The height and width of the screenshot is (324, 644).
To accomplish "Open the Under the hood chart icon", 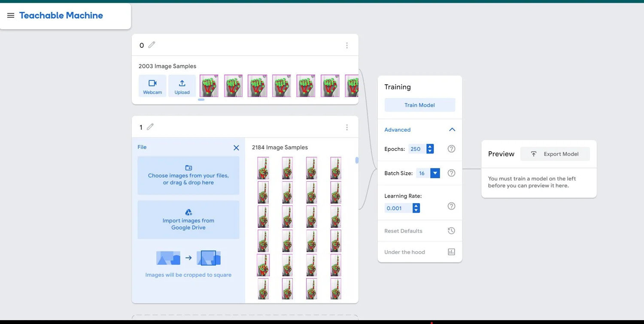I will (x=451, y=252).
